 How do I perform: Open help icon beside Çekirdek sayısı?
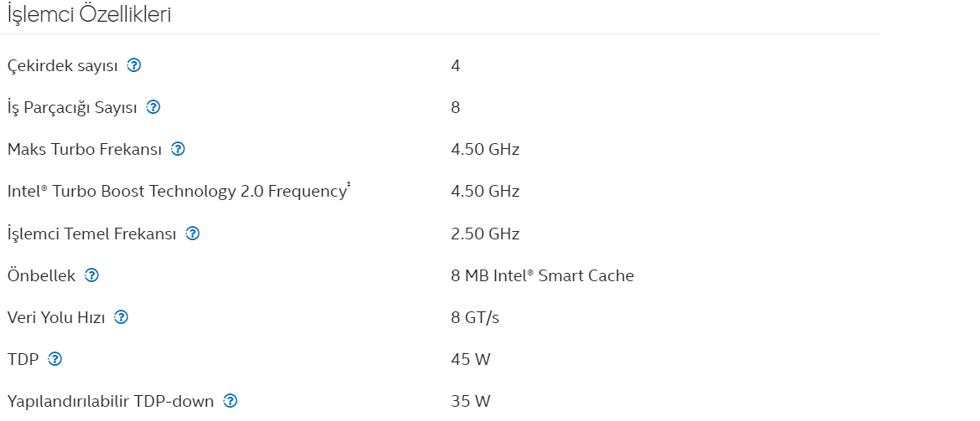(x=134, y=65)
